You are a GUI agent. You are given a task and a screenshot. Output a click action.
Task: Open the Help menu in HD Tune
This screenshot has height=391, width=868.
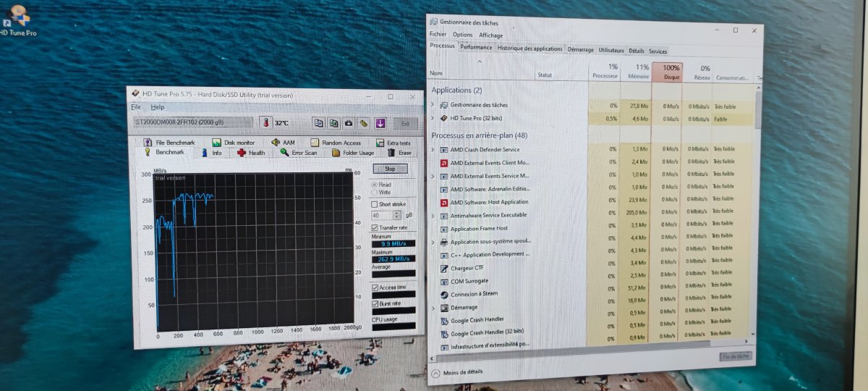pos(158,107)
